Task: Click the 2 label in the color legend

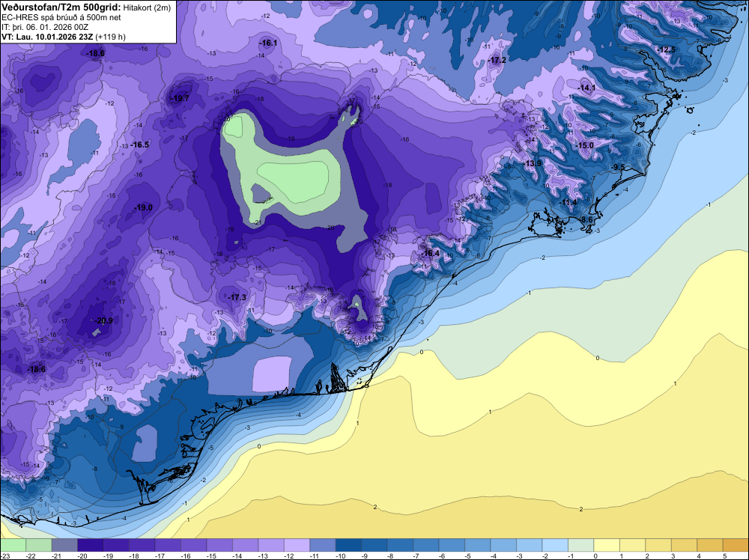Action: click(647, 556)
